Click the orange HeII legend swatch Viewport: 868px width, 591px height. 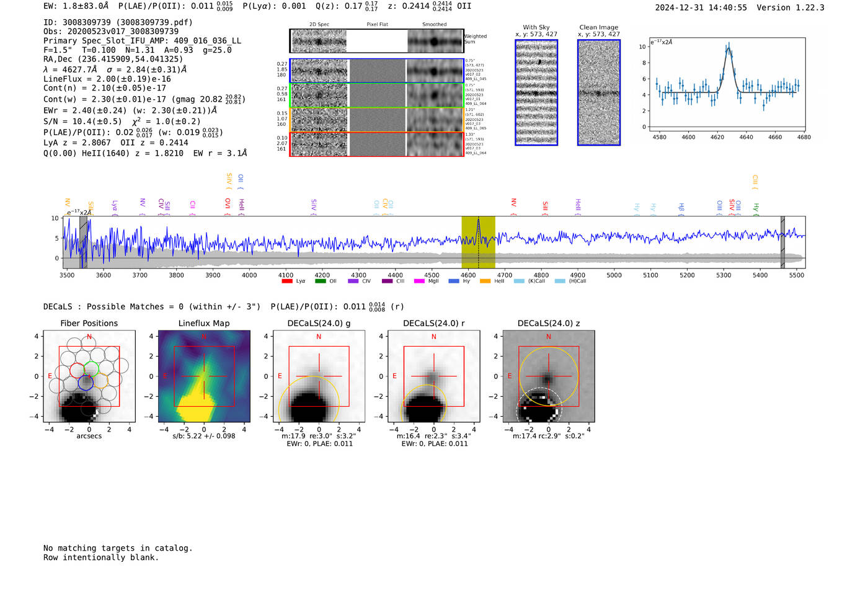click(485, 281)
